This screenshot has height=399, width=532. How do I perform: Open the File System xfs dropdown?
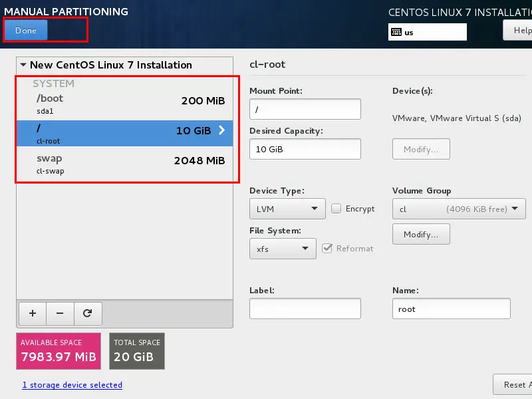coord(283,249)
